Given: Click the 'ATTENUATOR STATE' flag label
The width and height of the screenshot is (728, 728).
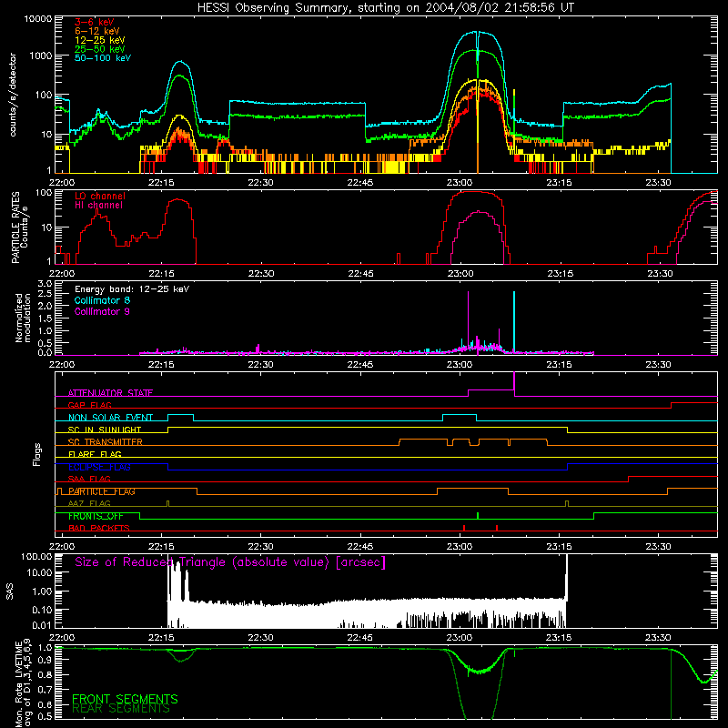Looking at the screenshot, I should pyautogui.click(x=110, y=393).
